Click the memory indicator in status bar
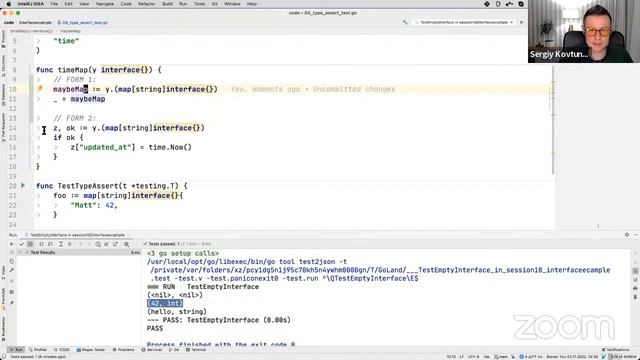 (623, 357)
